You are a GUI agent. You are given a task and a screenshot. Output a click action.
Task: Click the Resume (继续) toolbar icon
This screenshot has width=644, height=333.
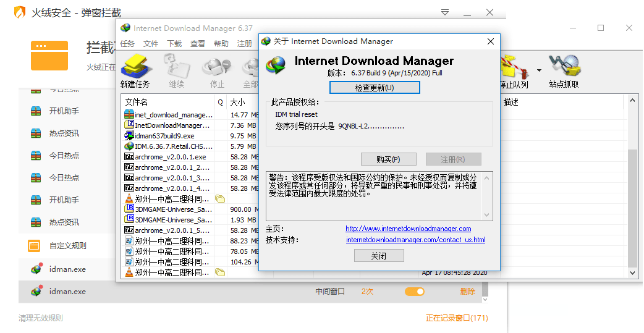176,72
